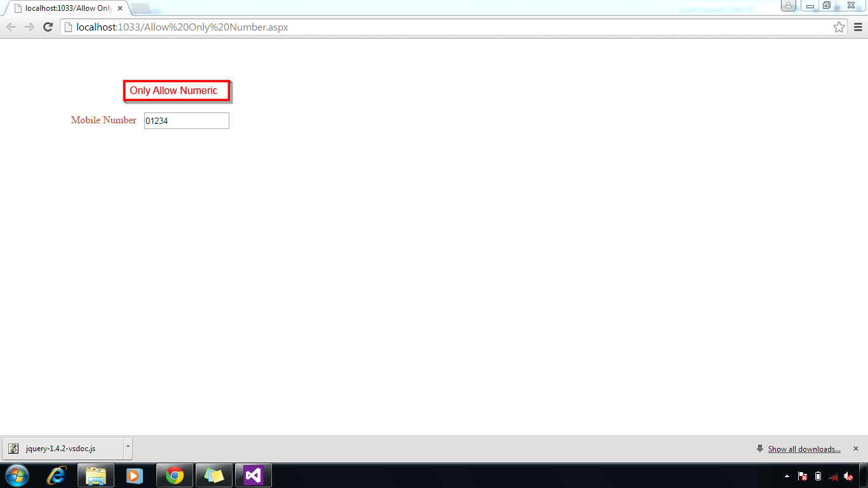
Task: Open Windows Explorer from the taskbar
Action: pos(95,475)
